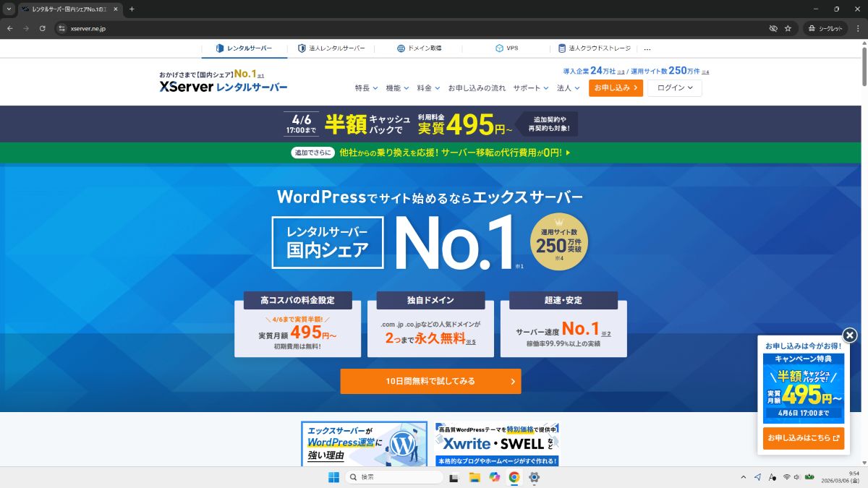Expand the 特長 dropdown menu
The width and height of the screenshot is (868, 488).
366,88
